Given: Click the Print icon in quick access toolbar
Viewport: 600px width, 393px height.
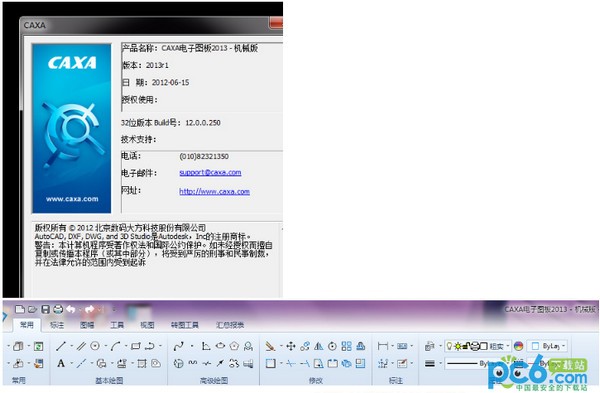Looking at the screenshot, I should [58, 309].
